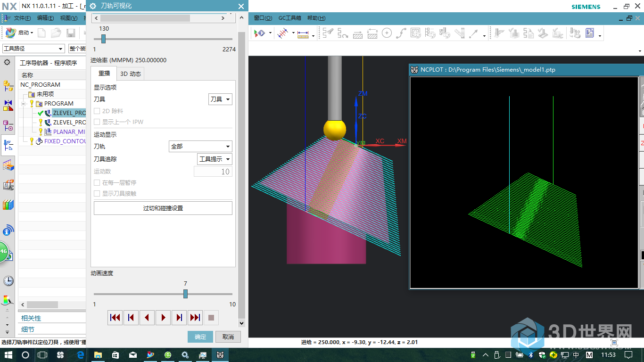The width and height of the screenshot is (644, 362).
Task: Toggle the 显示刀具接触 checkbox
Action: pyautogui.click(x=97, y=193)
